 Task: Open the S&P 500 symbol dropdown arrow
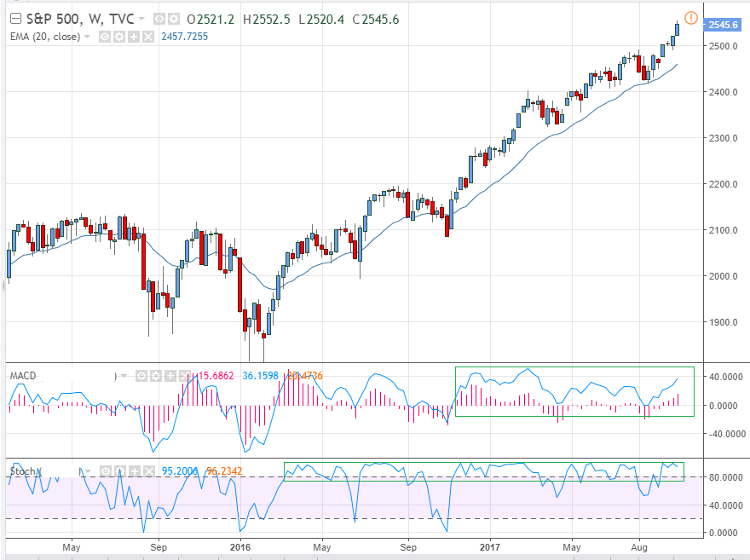click(x=141, y=19)
